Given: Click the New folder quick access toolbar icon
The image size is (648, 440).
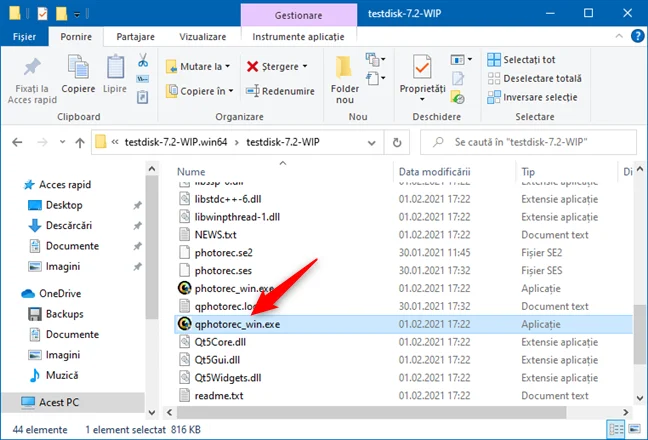Looking at the screenshot, I should click(x=62, y=14).
